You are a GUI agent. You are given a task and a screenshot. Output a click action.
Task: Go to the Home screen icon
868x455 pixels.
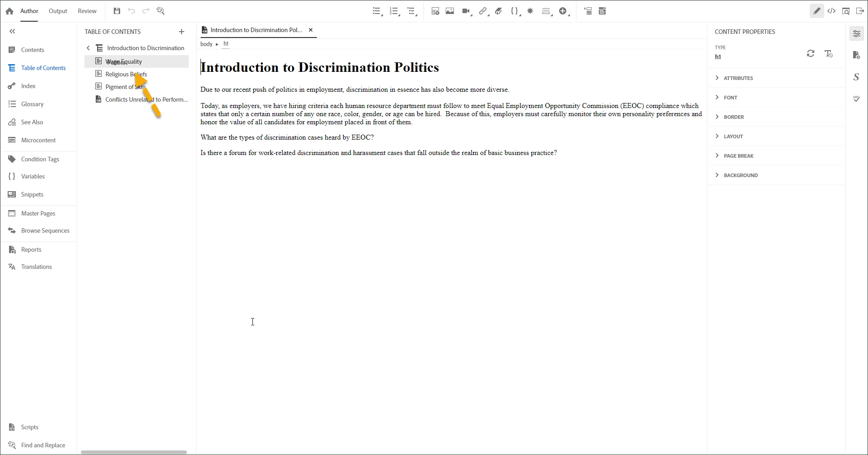(x=9, y=11)
